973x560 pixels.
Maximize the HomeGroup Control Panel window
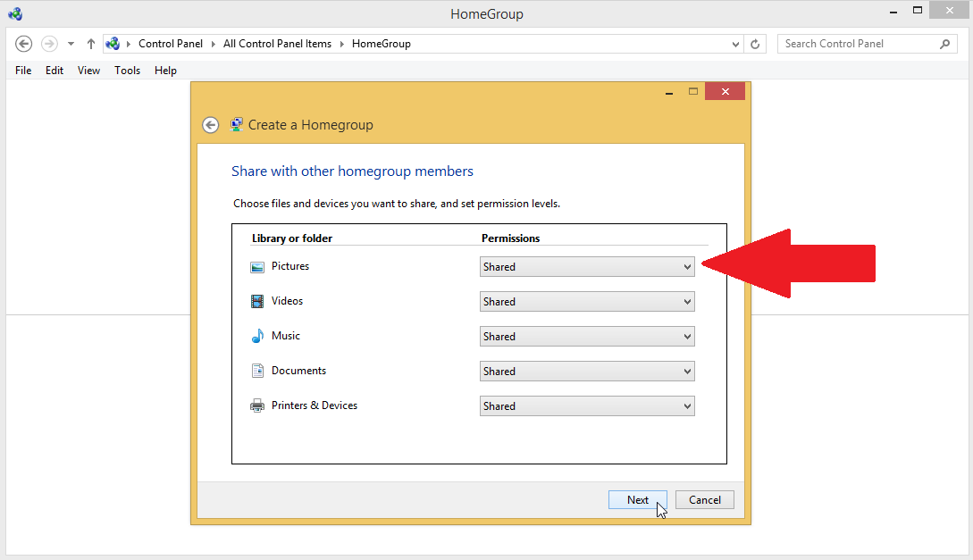[917, 11]
